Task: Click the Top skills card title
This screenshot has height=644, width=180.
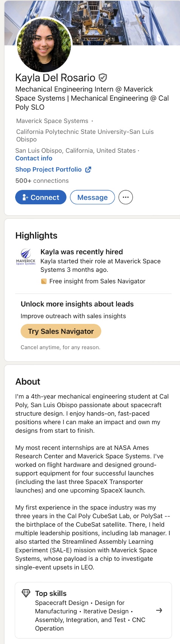Action: click(x=51, y=593)
